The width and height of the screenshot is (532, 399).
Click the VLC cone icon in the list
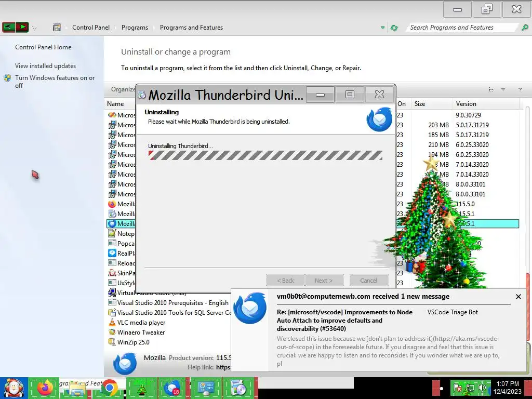pos(112,322)
